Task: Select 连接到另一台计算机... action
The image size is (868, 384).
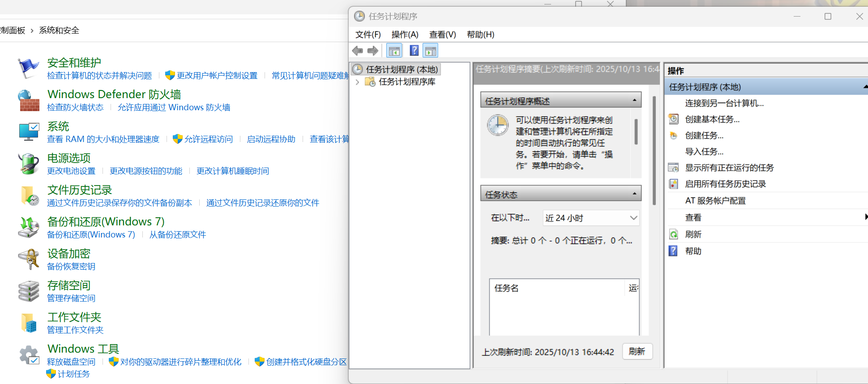Action: coord(724,103)
